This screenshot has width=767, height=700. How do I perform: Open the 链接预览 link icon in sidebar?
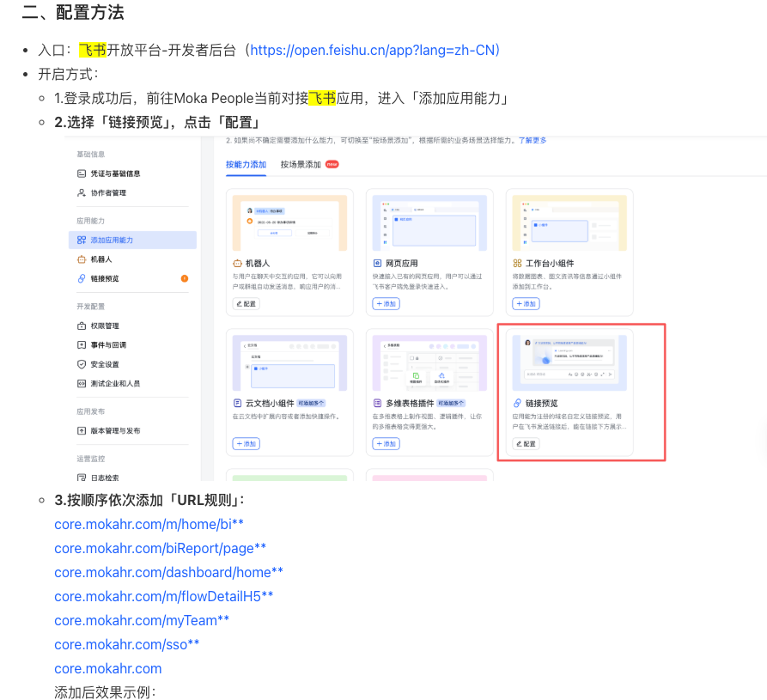(x=82, y=278)
